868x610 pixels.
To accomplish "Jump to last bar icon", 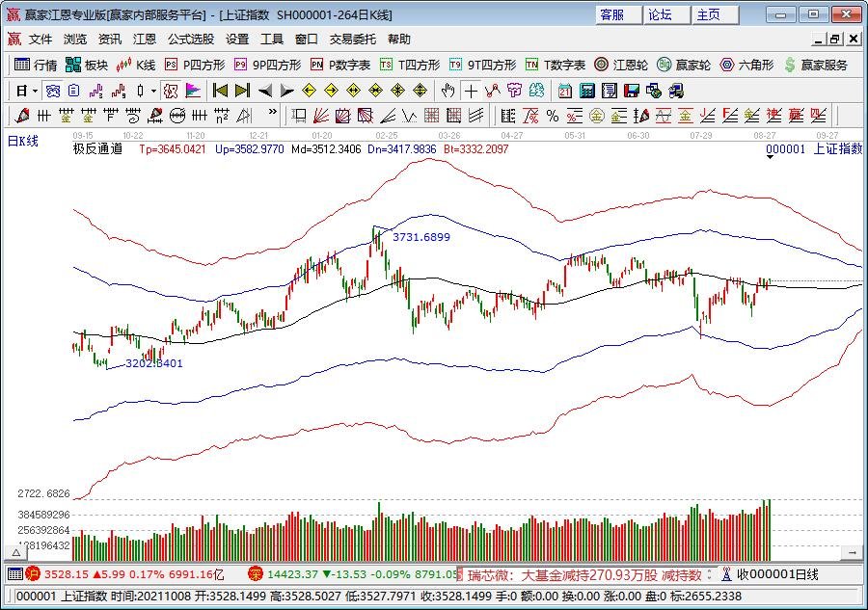I will coord(242,91).
